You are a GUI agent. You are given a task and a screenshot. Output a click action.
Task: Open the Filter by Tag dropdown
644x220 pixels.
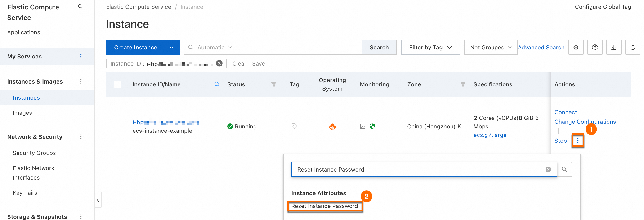click(x=430, y=48)
